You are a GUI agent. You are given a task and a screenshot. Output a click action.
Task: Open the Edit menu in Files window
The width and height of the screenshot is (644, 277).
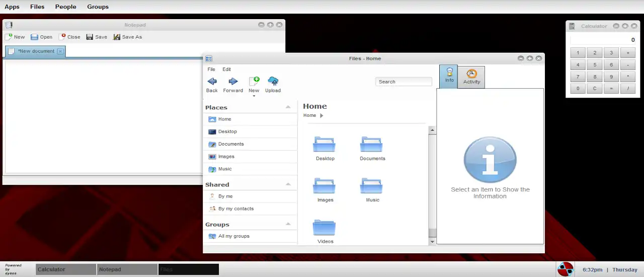pyautogui.click(x=227, y=70)
